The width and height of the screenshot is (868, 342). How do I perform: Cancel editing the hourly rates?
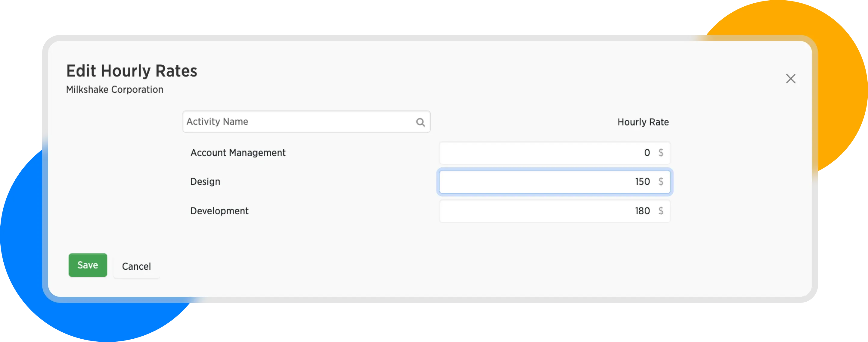[136, 266]
